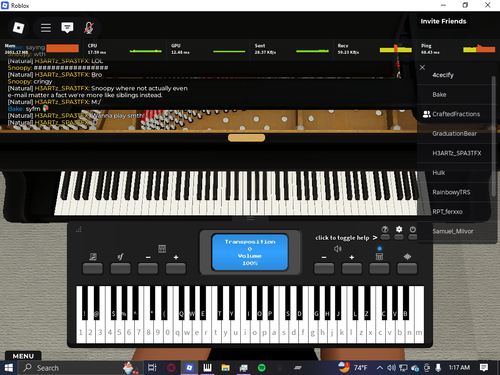Image resolution: width=500 pixels, height=375 pixels.
Task: Click the GPU performance stat
Action: 208,49
